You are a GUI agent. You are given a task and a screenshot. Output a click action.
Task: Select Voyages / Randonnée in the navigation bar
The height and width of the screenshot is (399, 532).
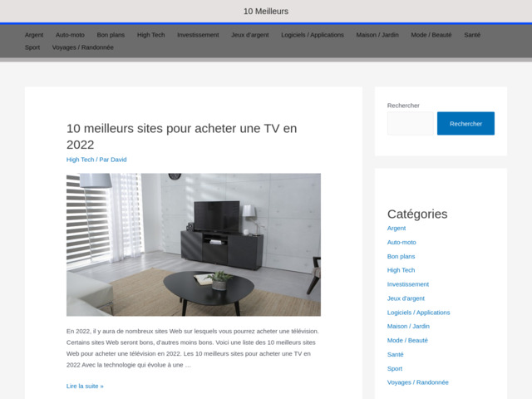point(83,47)
